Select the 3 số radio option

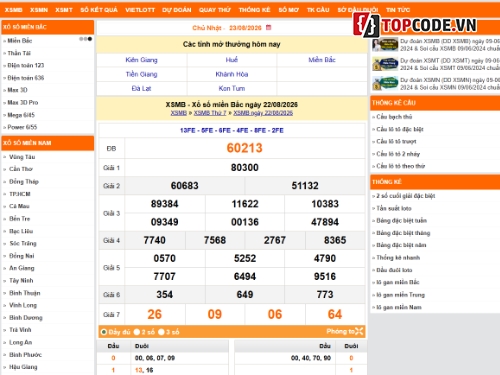click(x=161, y=332)
